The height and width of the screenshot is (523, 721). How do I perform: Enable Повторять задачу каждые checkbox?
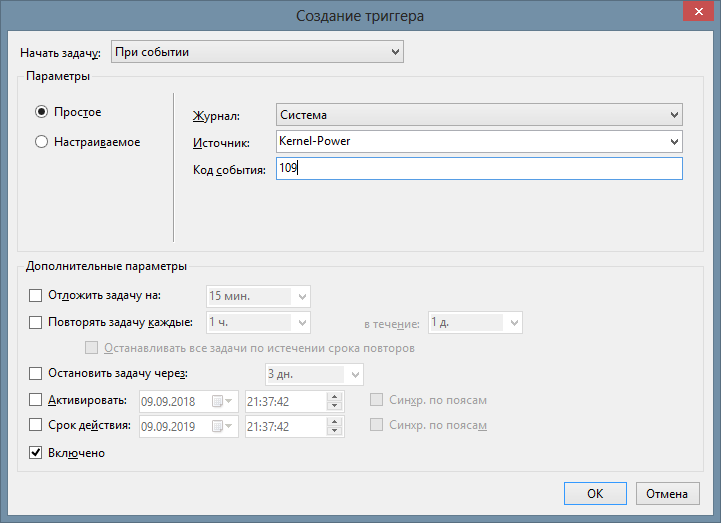37,323
